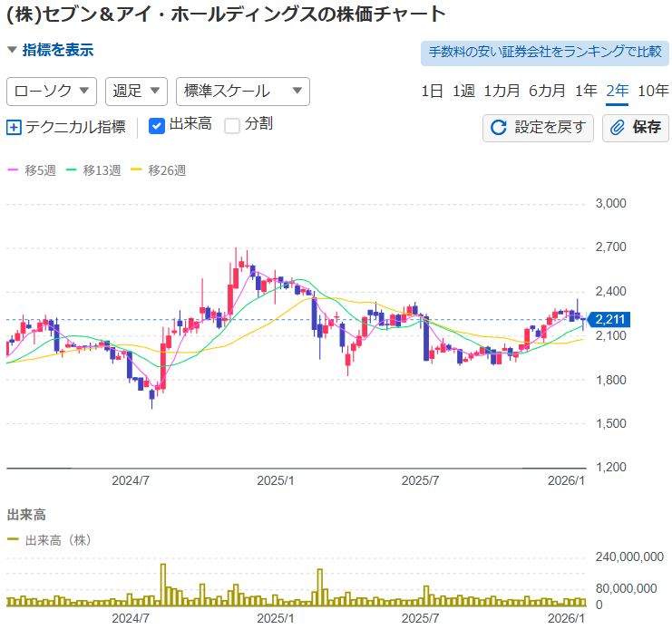Click the plus icon beside テクニカル指標
672x629 pixels.
14,128
